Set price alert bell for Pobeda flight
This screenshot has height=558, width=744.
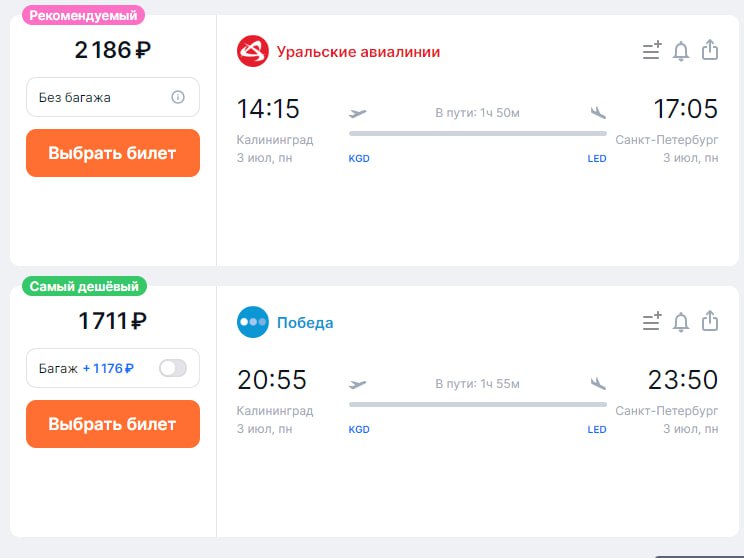pyautogui.click(x=681, y=322)
